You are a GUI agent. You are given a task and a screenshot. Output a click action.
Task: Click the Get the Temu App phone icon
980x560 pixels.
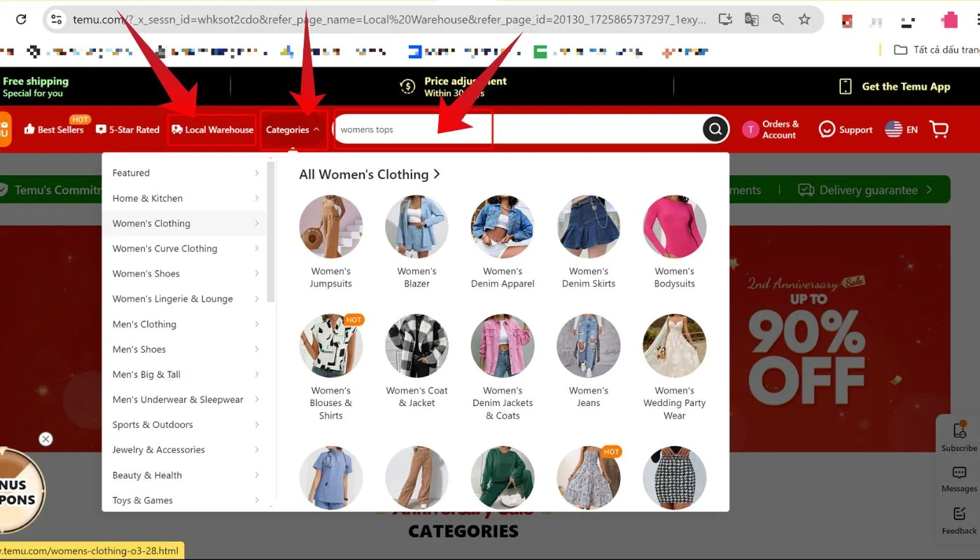(x=846, y=86)
